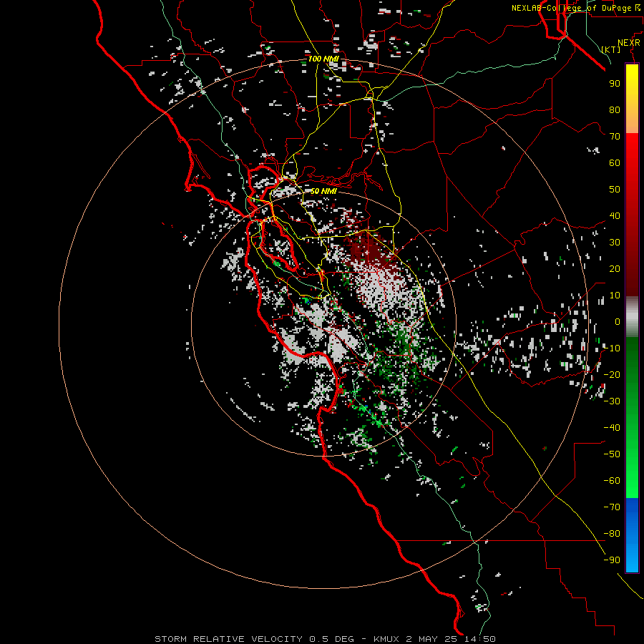Click the 0 value on the velocity scale

click(618, 322)
